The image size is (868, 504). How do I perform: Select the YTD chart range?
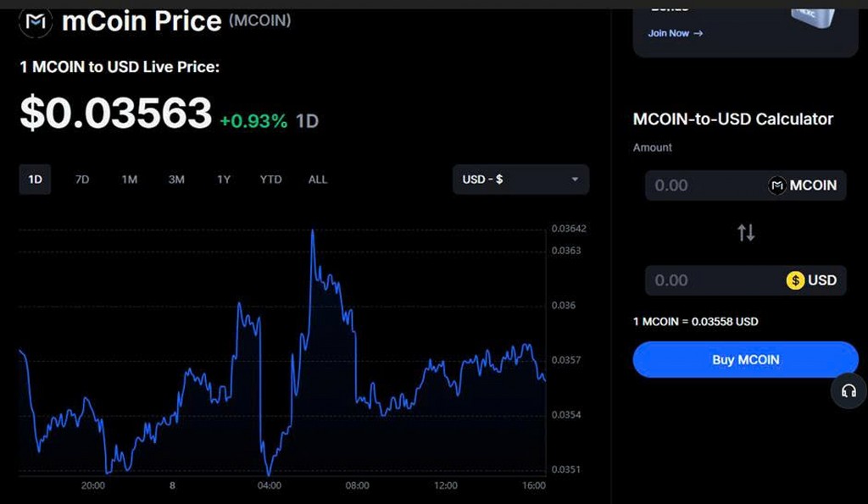[270, 180]
